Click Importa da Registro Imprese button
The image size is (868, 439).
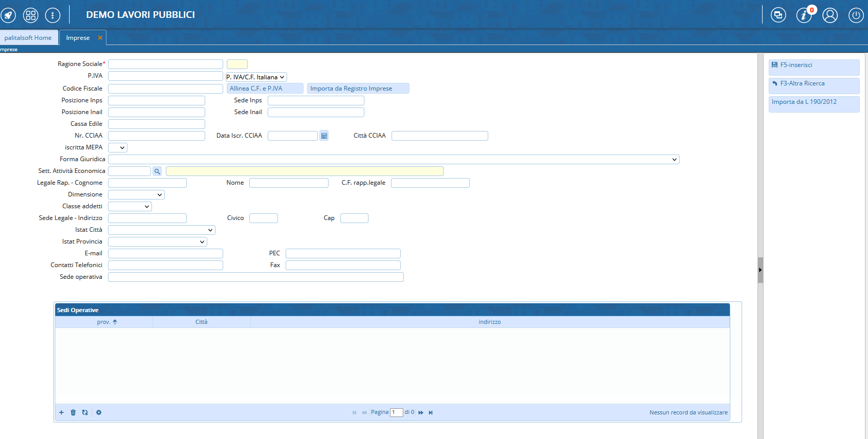(358, 89)
